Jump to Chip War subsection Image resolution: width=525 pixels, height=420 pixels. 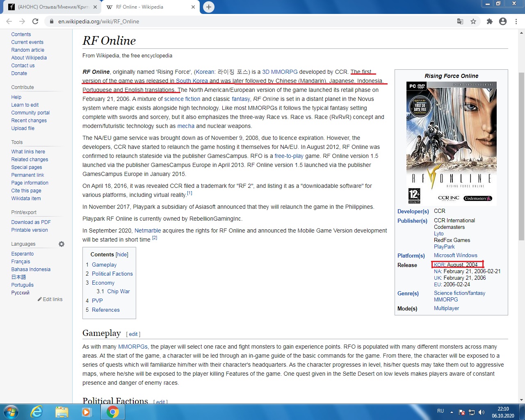(119, 292)
